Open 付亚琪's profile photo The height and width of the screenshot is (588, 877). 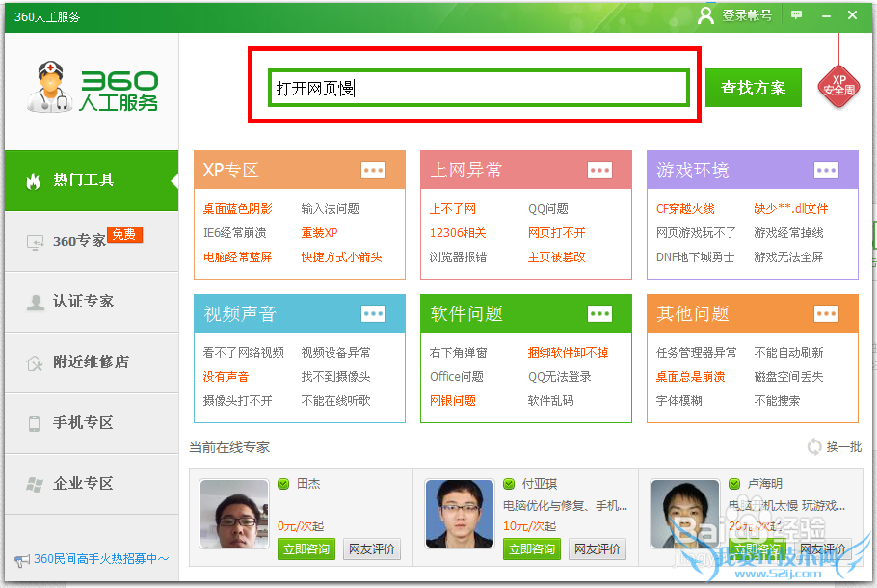point(459,514)
